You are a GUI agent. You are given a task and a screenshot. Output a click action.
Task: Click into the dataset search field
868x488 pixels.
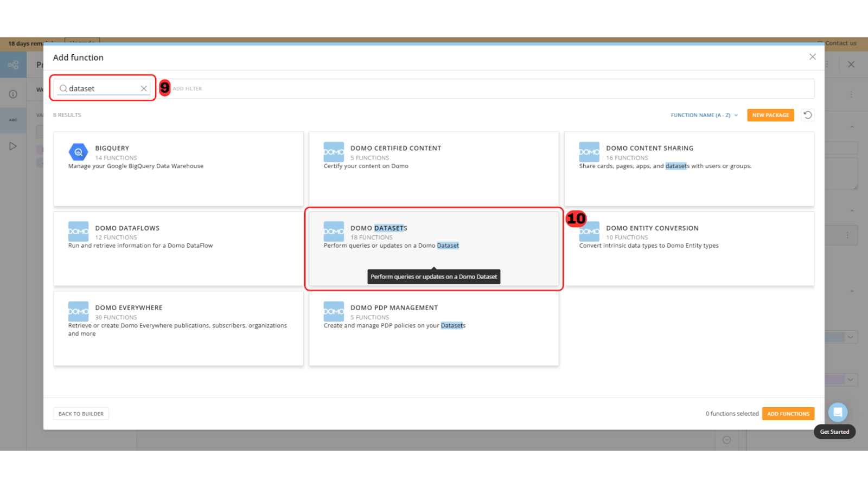103,88
